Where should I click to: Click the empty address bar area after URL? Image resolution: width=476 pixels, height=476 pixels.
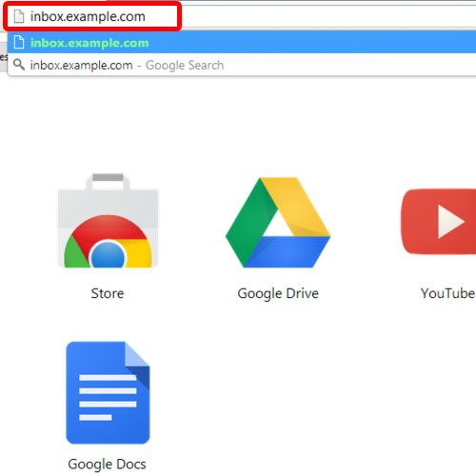(327, 16)
